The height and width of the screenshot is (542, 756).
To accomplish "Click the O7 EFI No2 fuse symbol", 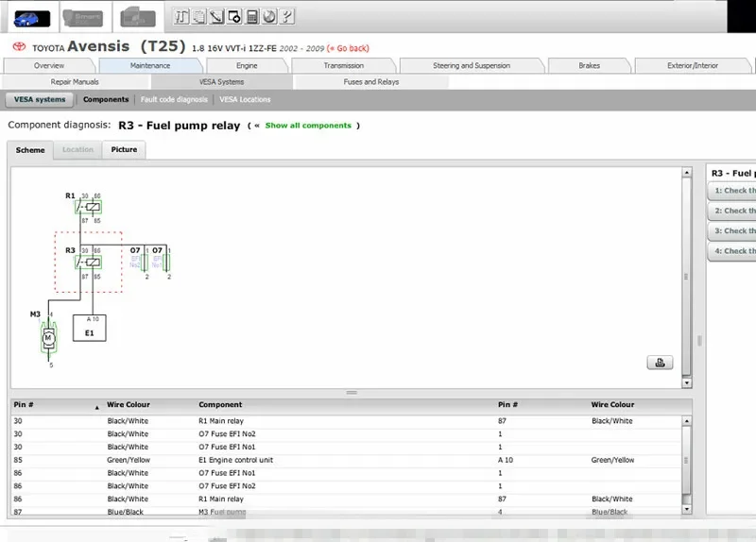I will point(145,263).
